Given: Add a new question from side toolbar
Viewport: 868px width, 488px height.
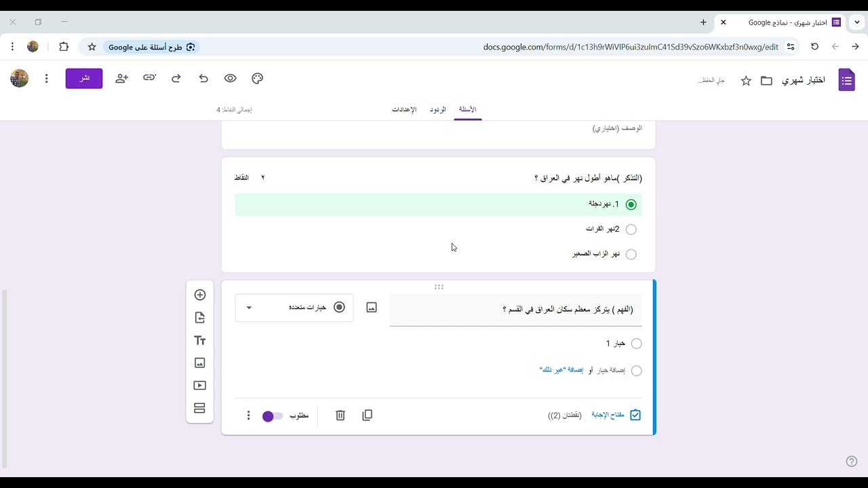Looking at the screenshot, I should (199, 295).
